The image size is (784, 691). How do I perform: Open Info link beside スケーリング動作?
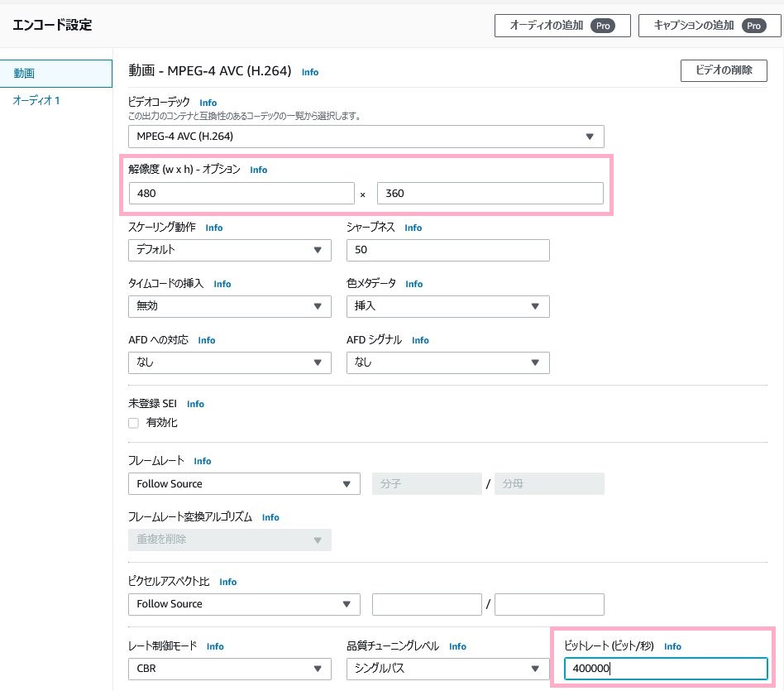(214, 228)
